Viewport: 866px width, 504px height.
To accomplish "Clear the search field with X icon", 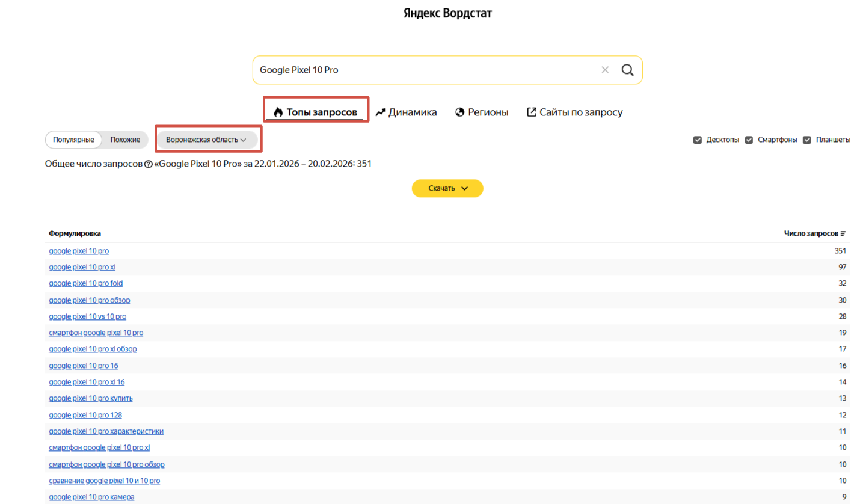I will (x=605, y=70).
